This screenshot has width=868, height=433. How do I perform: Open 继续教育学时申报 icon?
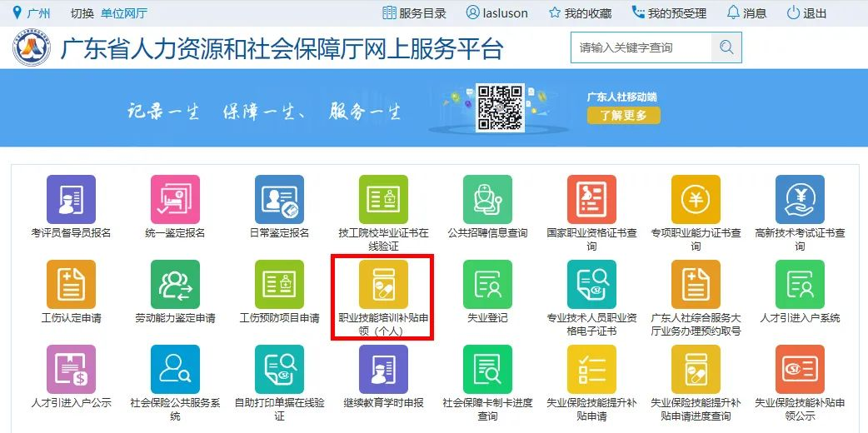coord(383,370)
